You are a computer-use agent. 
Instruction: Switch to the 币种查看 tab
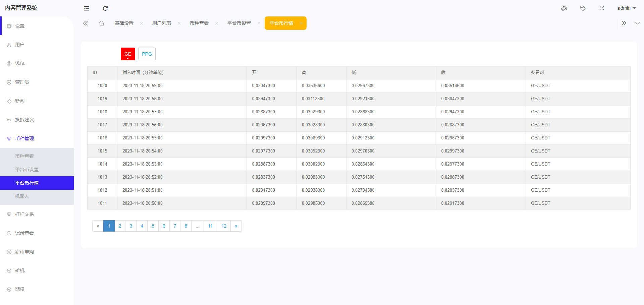199,23
